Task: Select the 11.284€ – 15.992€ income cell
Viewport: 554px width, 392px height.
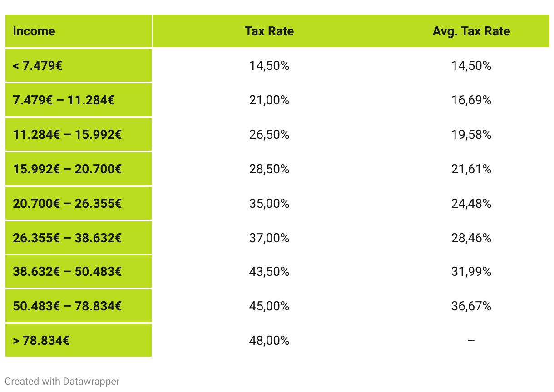Action: click(x=79, y=134)
